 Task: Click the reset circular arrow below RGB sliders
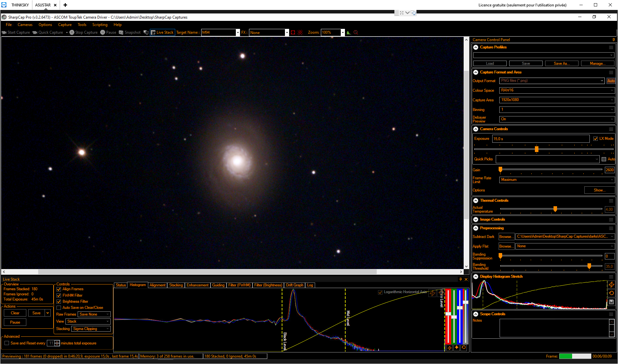click(x=464, y=348)
